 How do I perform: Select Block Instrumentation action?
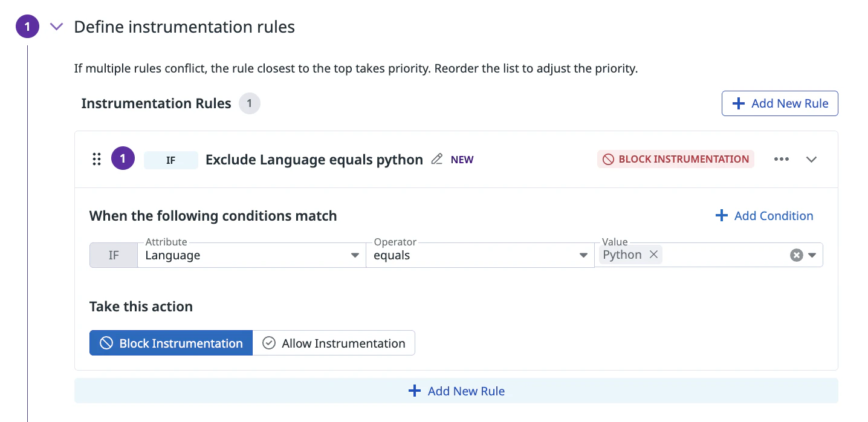171,343
